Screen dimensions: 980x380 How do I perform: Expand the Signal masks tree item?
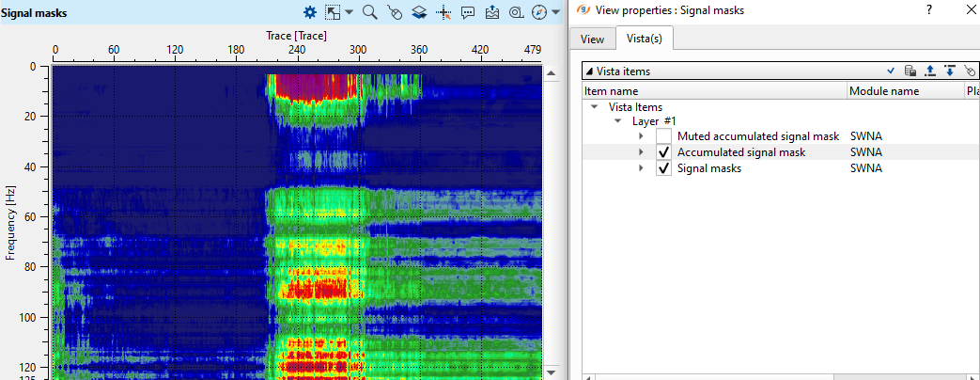pos(642,168)
